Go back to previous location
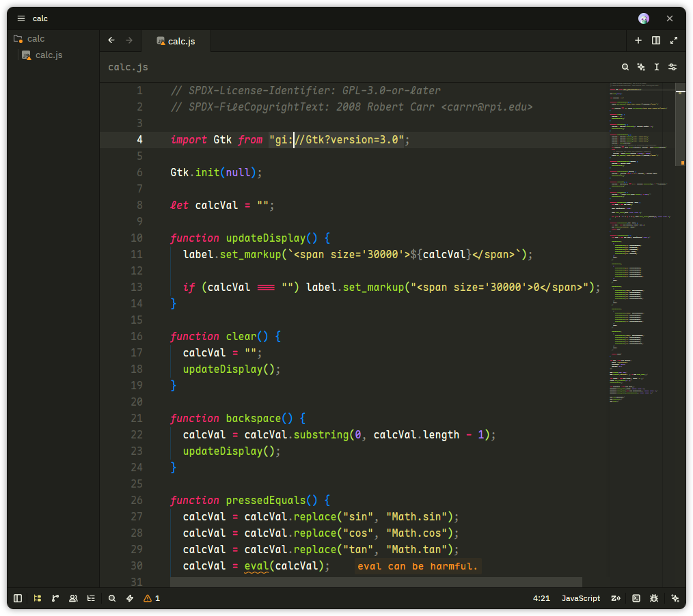Image resolution: width=693 pixels, height=616 pixels. click(x=111, y=40)
